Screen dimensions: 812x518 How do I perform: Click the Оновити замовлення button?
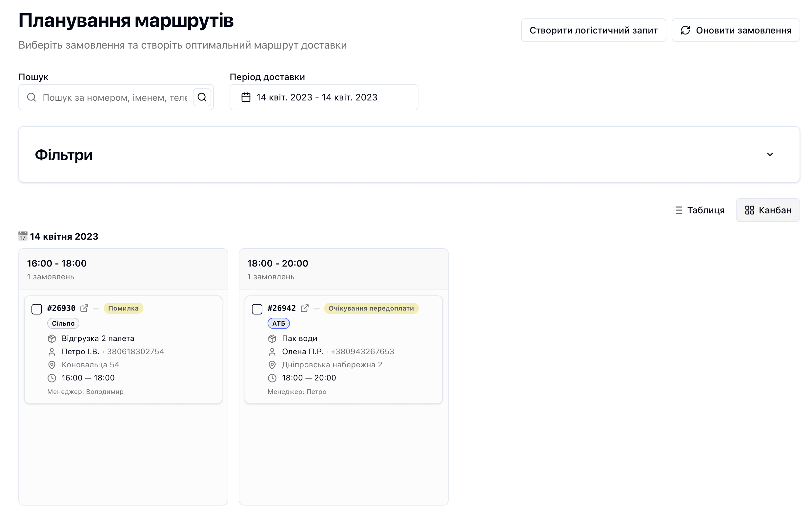click(x=736, y=31)
